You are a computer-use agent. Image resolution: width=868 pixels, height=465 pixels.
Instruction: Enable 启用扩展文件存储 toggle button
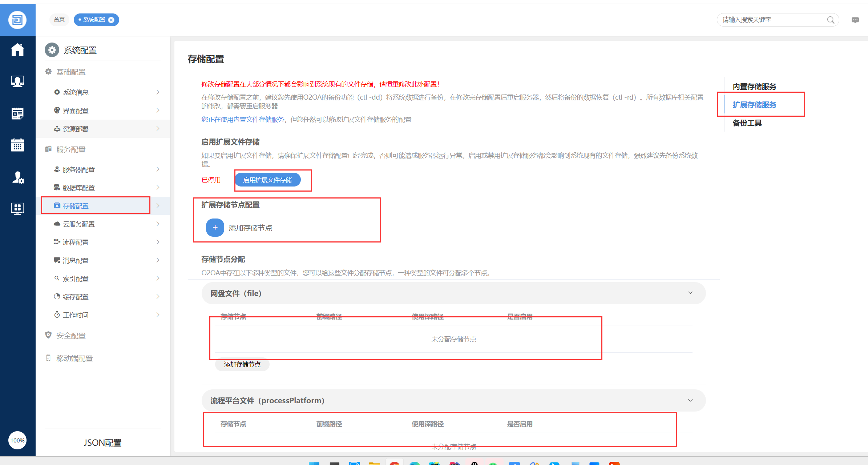click(x=267, y=180)
